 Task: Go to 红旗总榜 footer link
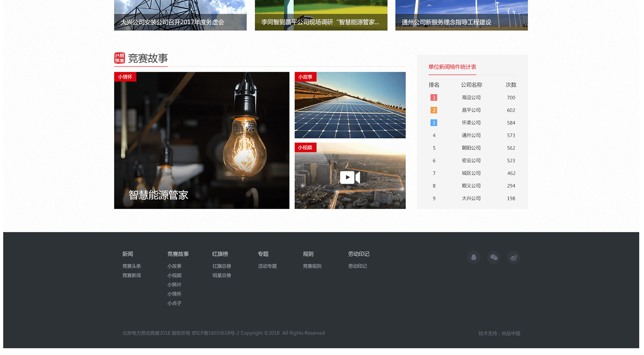[x=222, y=266]
